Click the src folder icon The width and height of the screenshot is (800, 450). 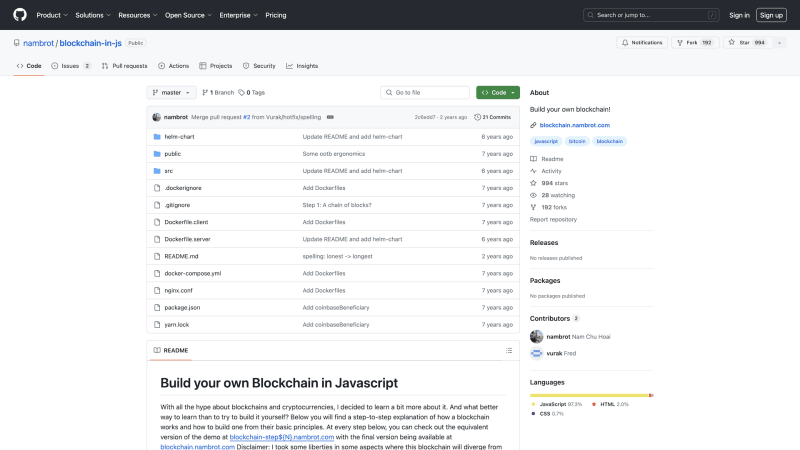click(157, 171)
